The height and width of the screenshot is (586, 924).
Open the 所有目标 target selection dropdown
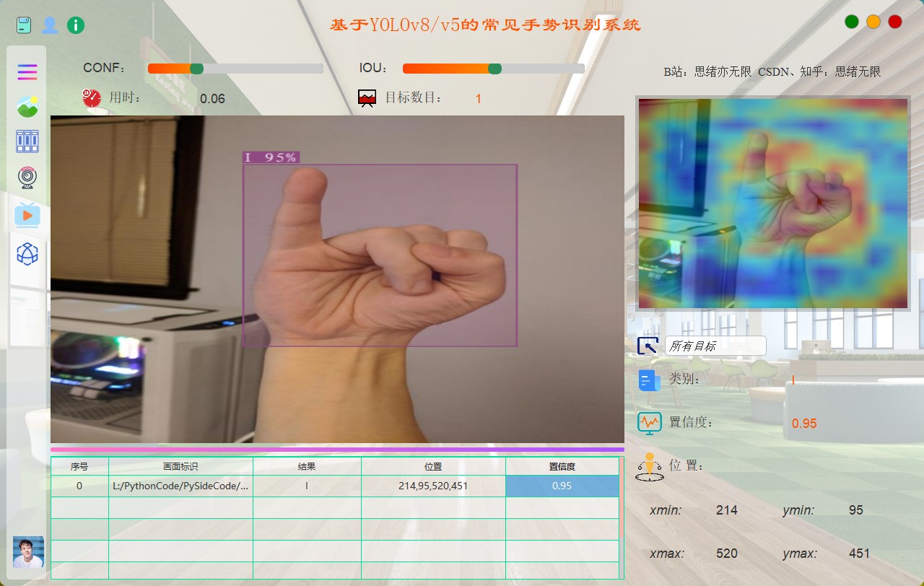click(x=715, y=346)
